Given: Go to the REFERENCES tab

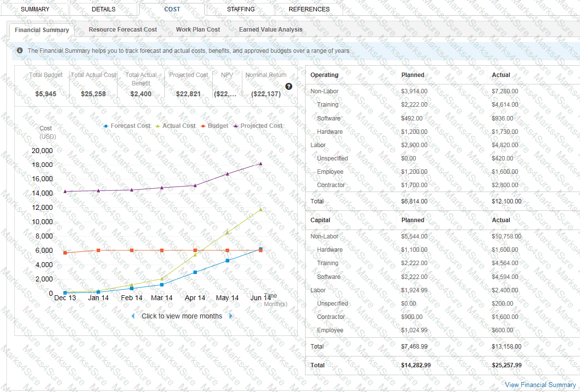Looking at the screenshot, I should tap(309, 9).
